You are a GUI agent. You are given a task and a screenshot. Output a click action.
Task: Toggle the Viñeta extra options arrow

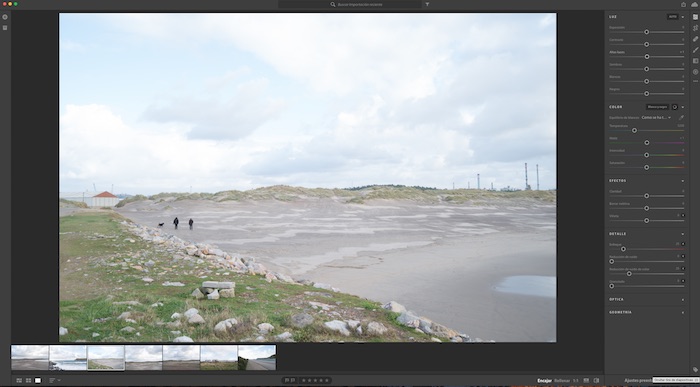point(683,216)
